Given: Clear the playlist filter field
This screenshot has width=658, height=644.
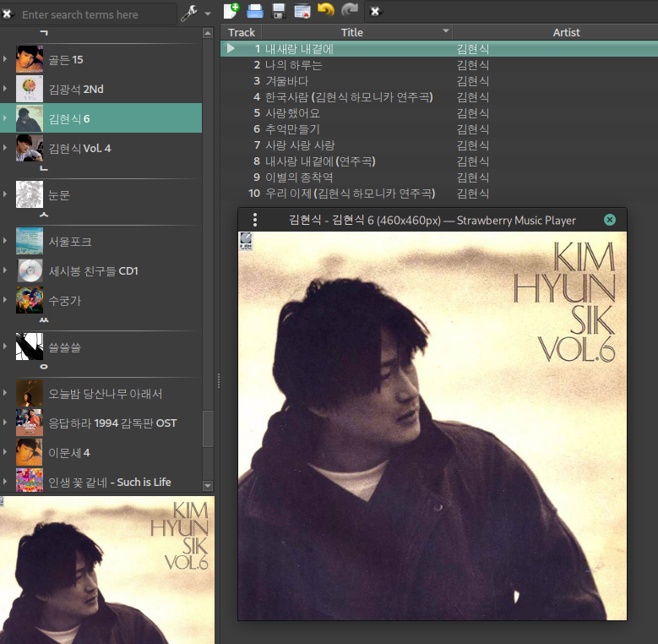Looking at the screenshot, I should [x=375, y=11].
